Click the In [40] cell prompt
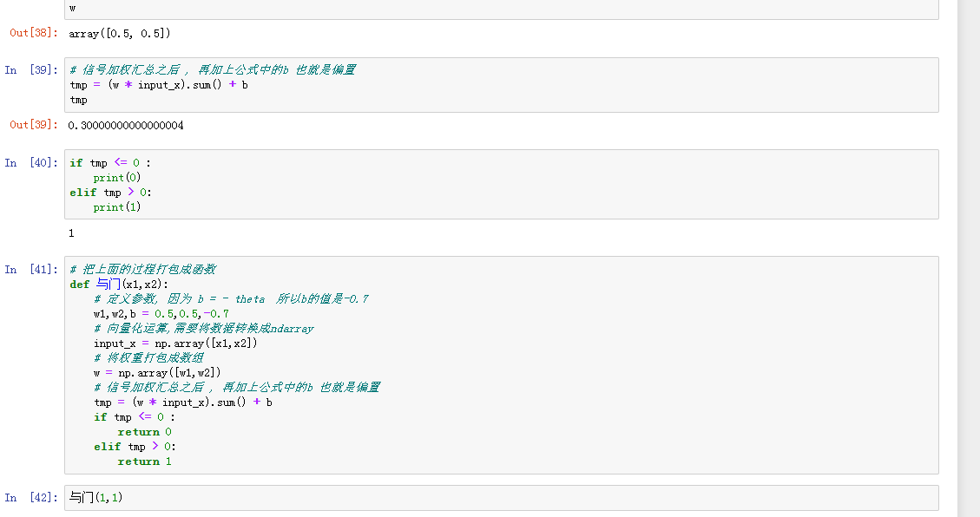Viewport: 980px width, 517px height. point(30,162)
